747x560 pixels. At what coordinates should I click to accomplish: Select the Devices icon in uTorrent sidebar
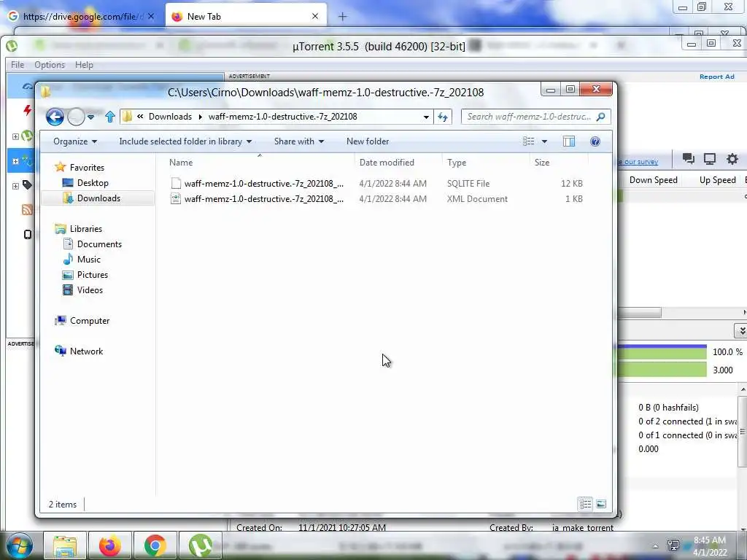(27, 234)
